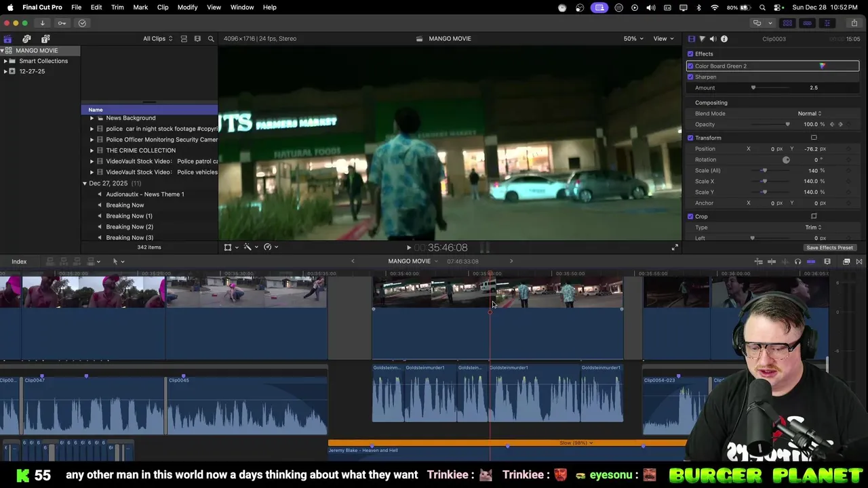Adjust the Sharpen Amount slider
The width and height of the screenshot is (868, 488).
[753, 87]
